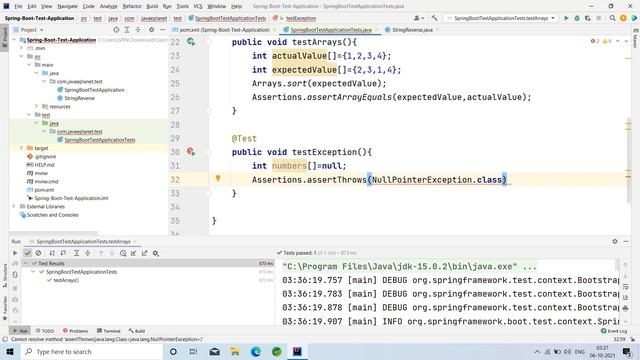Sort test results by duration

63,253
